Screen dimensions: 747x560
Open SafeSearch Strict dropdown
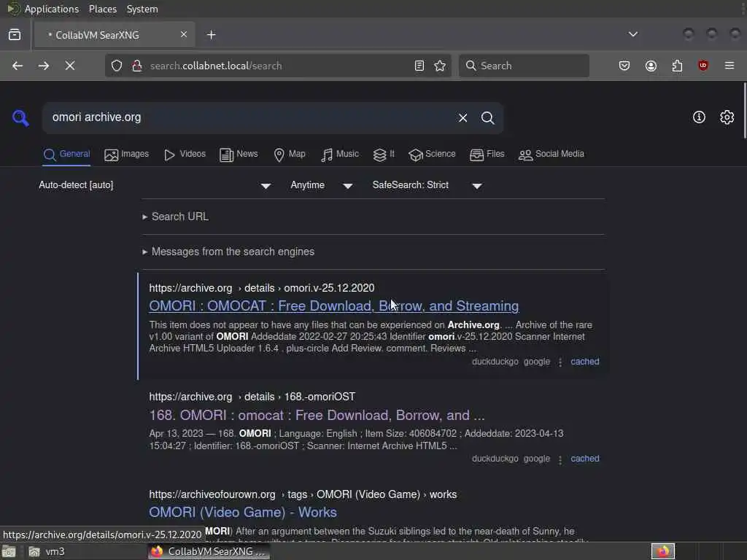(427, 185)
